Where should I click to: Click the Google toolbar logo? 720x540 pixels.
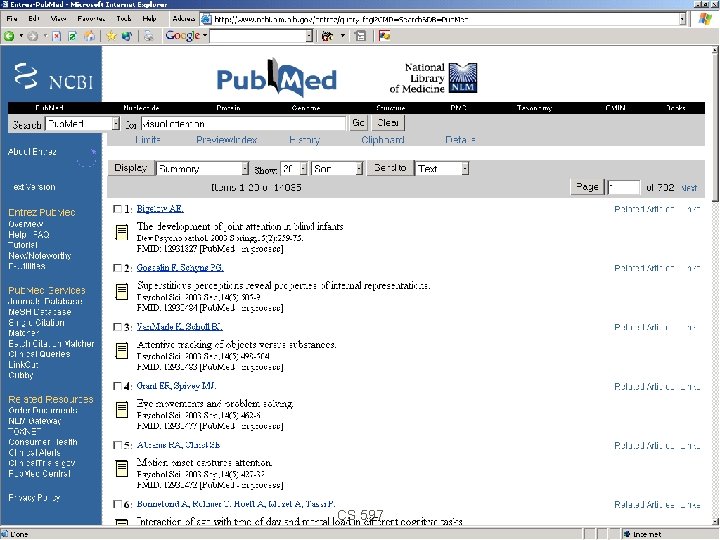click(182, 36)
